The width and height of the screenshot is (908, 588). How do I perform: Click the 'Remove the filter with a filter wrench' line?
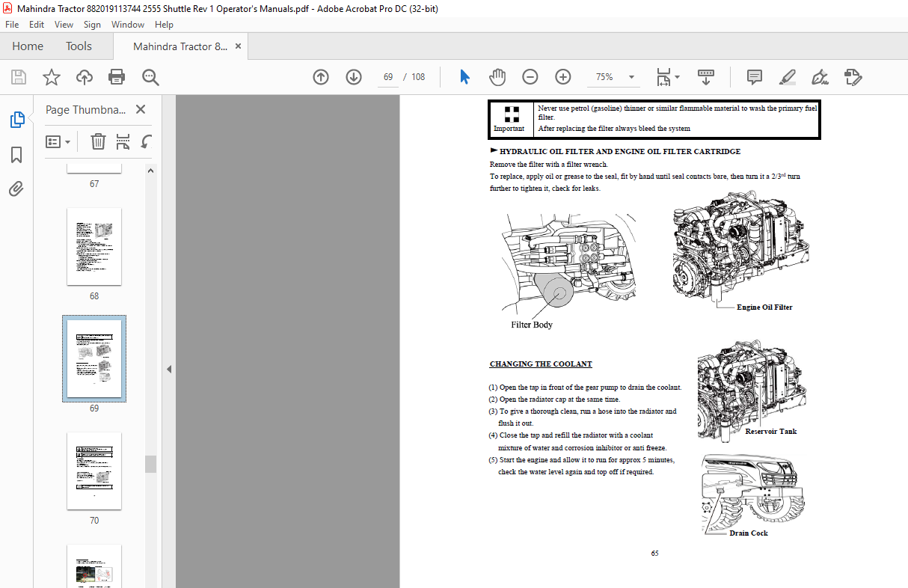pyautogui.click(x=549, y=164)
